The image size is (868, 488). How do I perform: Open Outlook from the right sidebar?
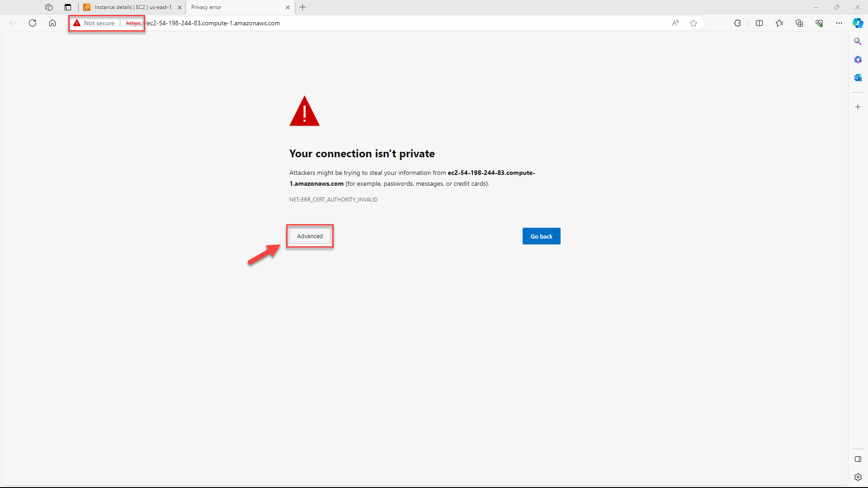click(858, 77)
